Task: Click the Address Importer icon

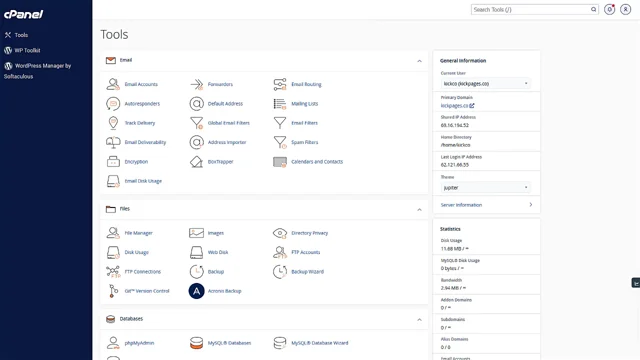Action: (196, 142)
